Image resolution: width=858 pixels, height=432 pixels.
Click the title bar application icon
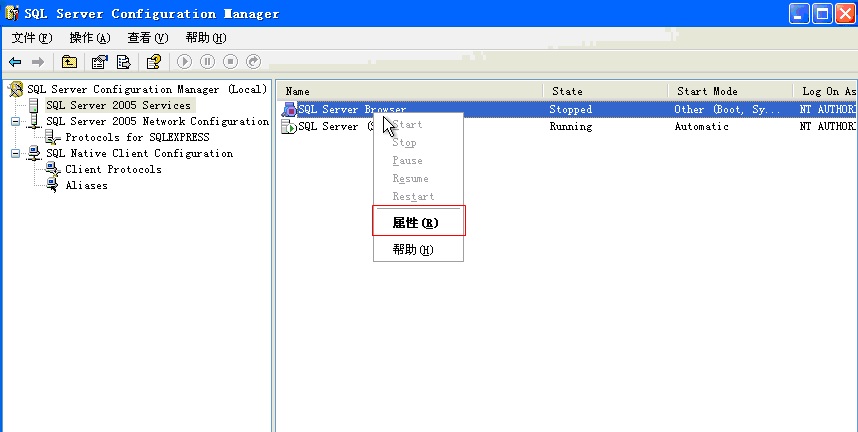coord(12,13)
